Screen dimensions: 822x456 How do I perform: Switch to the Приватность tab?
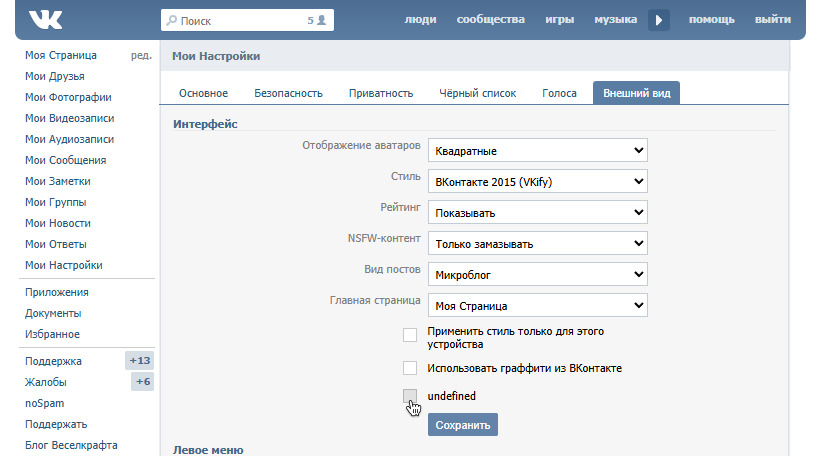[x=381, y=94]
